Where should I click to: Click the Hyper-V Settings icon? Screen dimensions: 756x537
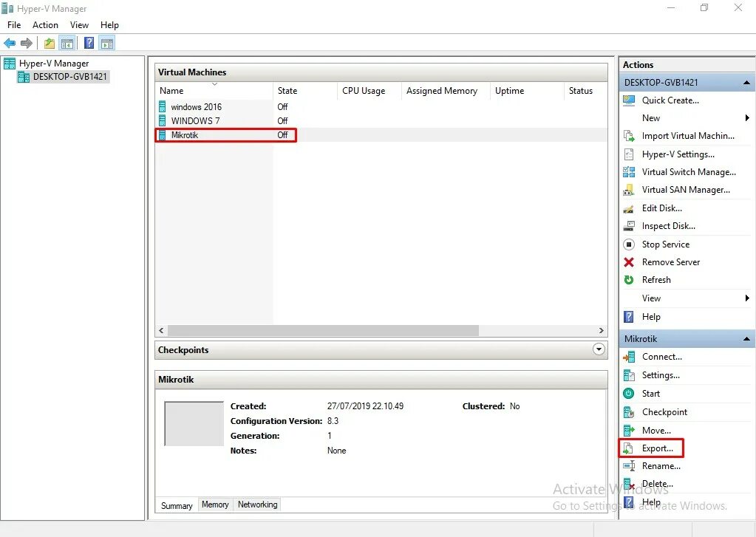(629, 154)
